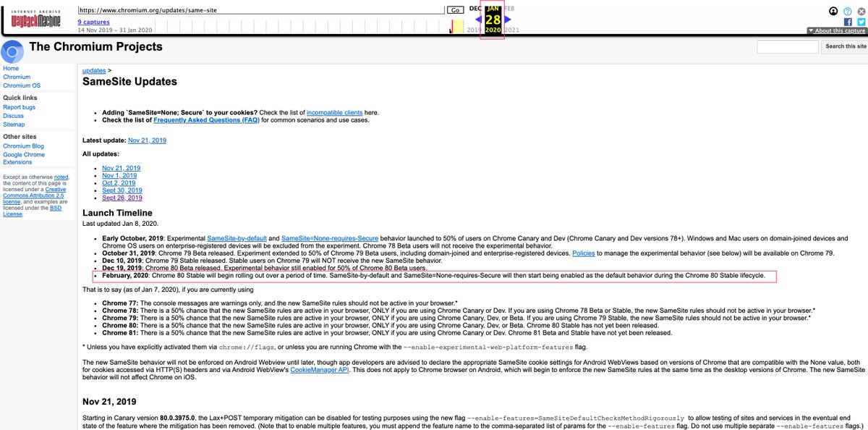Select the DEC month in the Wayback toolbar

pyautogui.click(x=475, y=8)
